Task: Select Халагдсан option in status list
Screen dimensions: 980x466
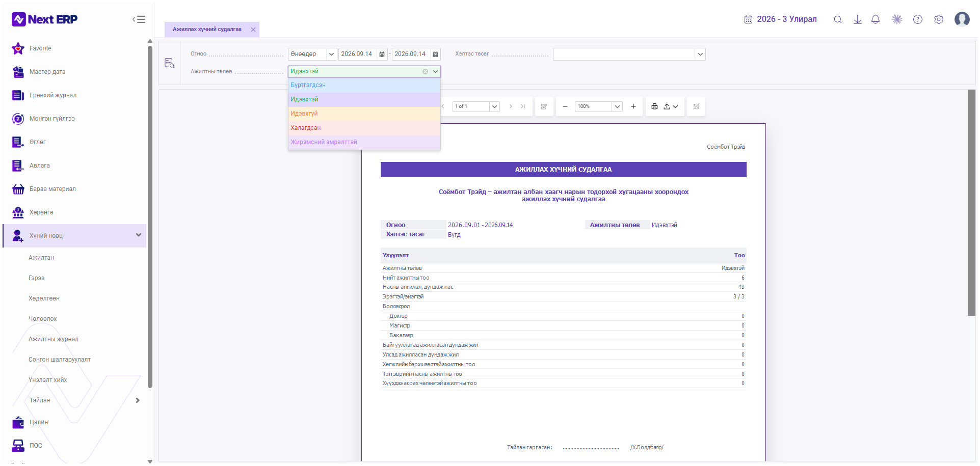Action: click(364, 128)
